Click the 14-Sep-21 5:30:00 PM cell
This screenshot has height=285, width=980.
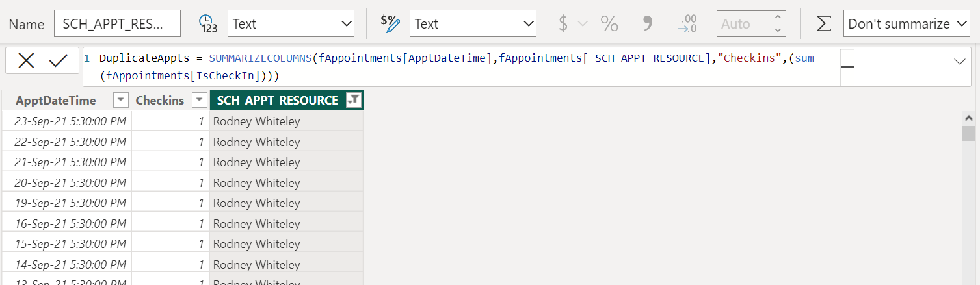(x=66, y=265)
